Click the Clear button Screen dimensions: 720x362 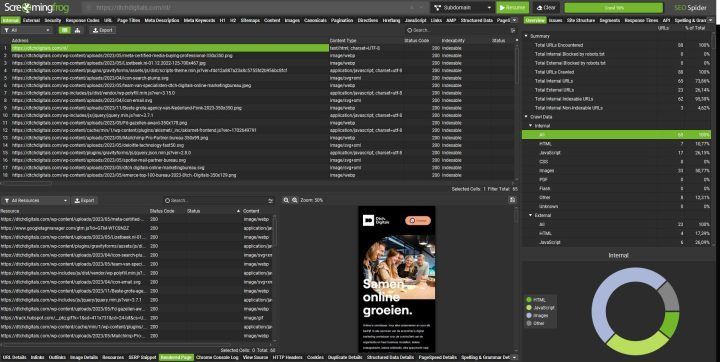(x=546, y=8)
